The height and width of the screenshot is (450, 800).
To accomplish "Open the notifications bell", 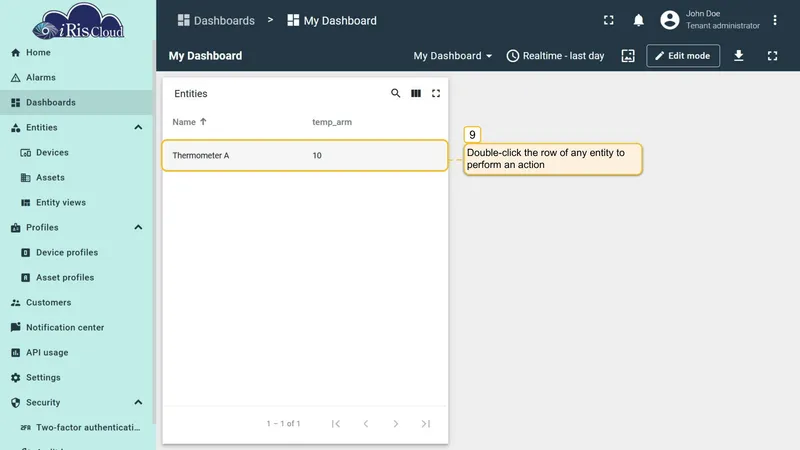I will [638, 20].
